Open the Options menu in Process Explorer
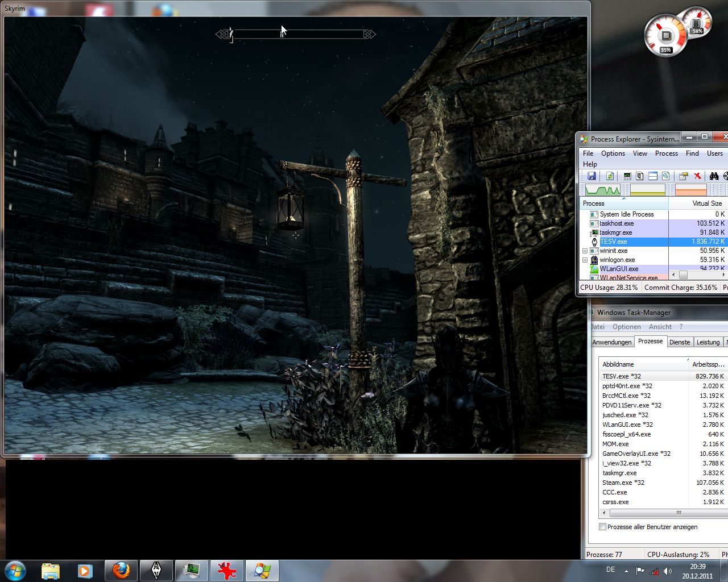The height and width of the screenshot is (582, 728). pyautogui.click(x=613, y=153)
